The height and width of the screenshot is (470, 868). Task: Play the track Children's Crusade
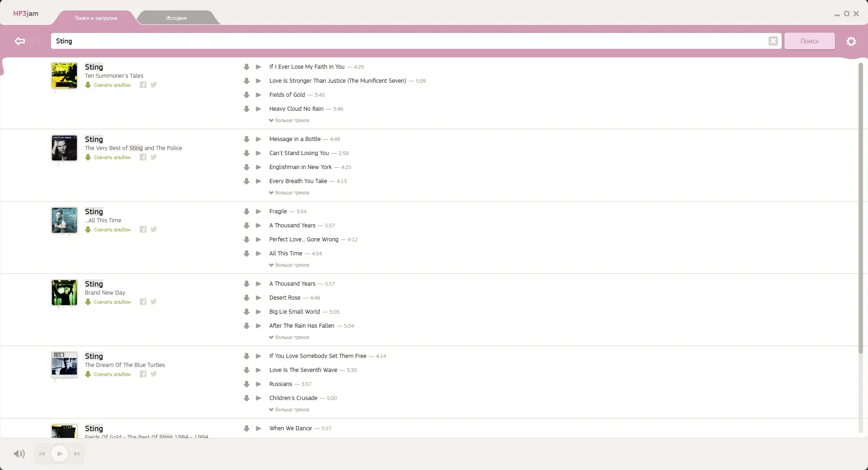pos(259,398)
